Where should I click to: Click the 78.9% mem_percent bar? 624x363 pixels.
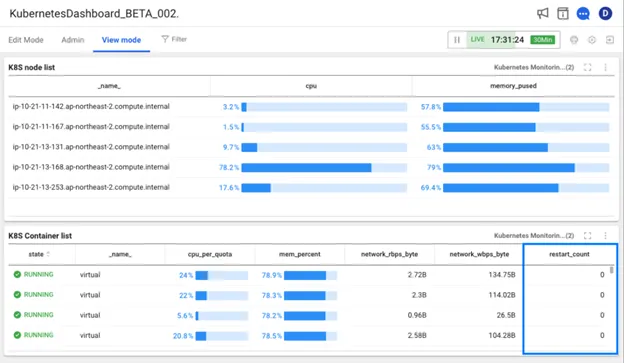pyautogui.click(x=310, y=275)
